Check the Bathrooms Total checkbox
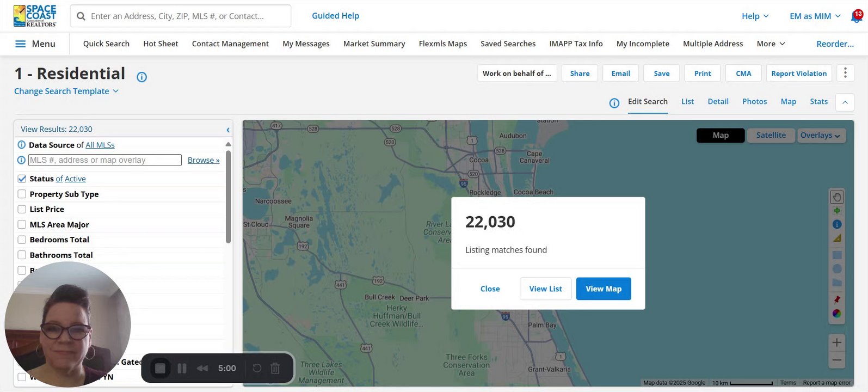The width and height of the screenshot is (868, 392). point(22,255)
